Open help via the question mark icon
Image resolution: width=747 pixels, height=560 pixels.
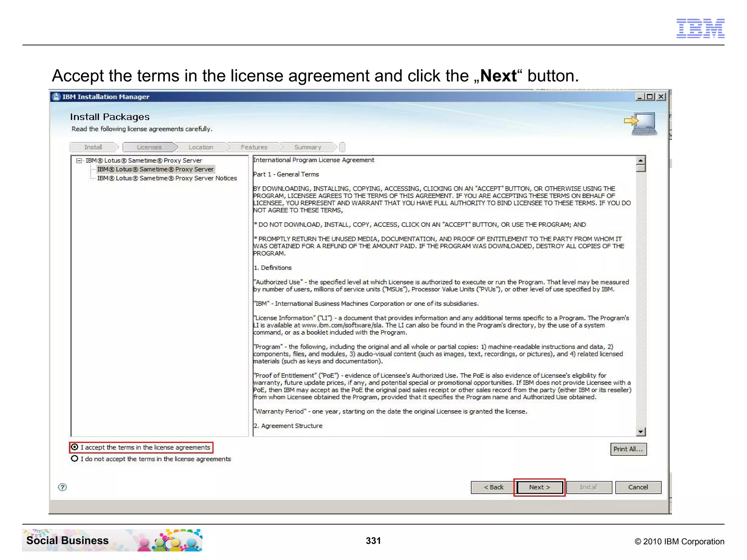pos(62,487)
